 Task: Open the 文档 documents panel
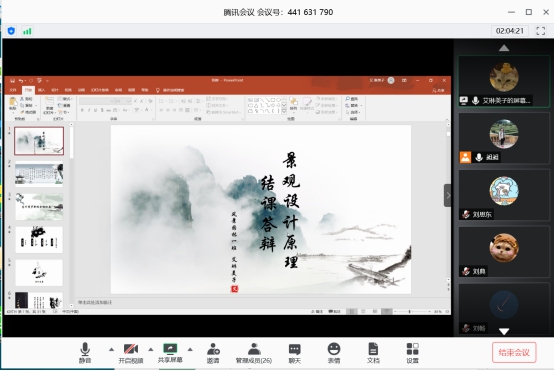[x=373, y=353]
